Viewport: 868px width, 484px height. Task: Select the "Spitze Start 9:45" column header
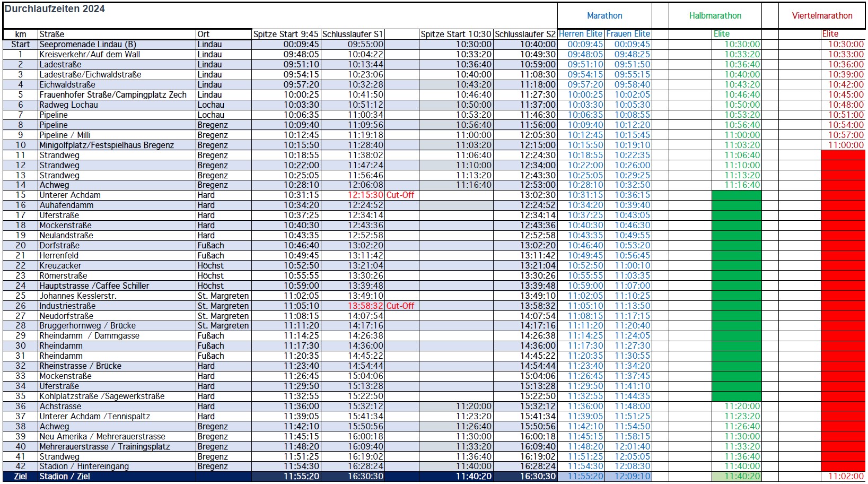(x=286, y=34)
